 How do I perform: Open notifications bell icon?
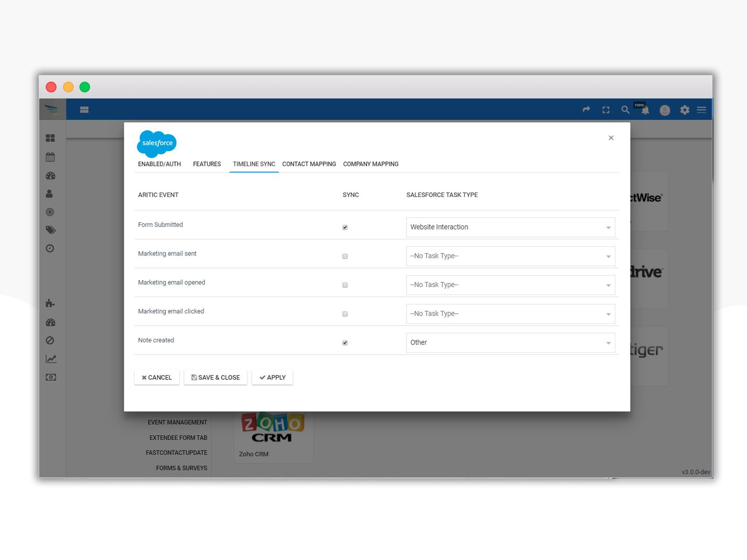(645, 111)
